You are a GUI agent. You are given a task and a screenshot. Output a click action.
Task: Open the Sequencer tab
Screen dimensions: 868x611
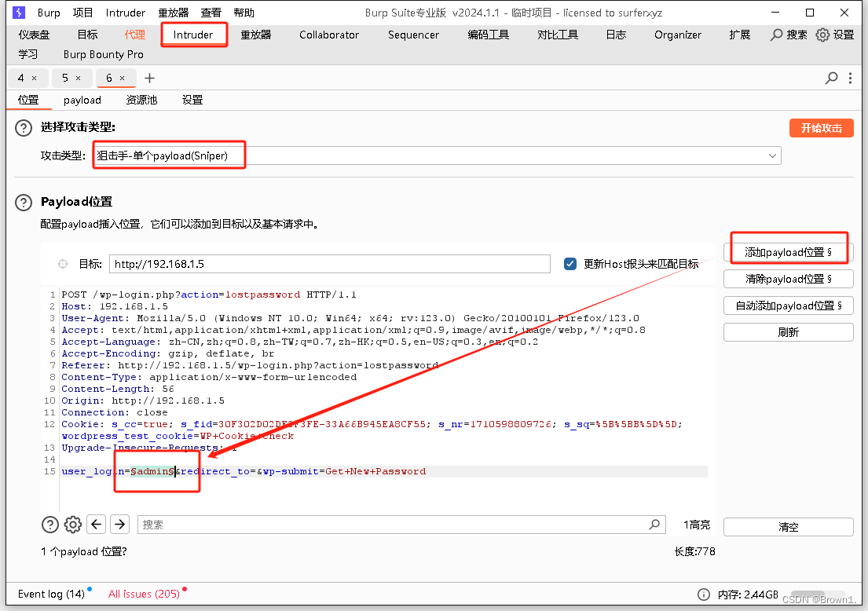413,35
